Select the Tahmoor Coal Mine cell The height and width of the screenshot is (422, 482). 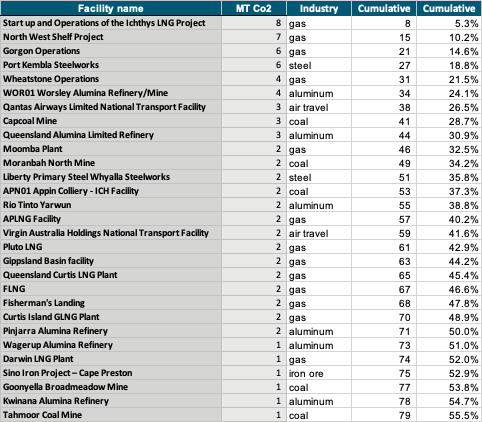(x=111, y=415)
